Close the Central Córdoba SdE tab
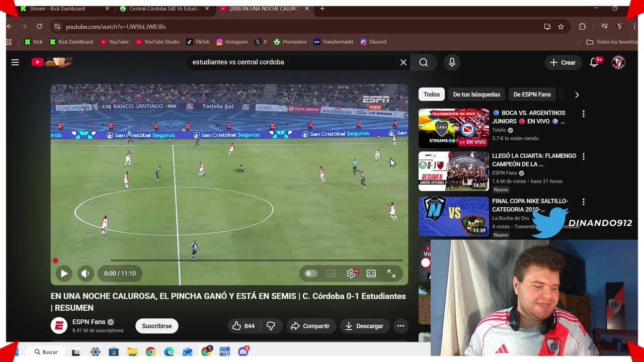The height and width of the screenshot is (362, 644). 206,9
